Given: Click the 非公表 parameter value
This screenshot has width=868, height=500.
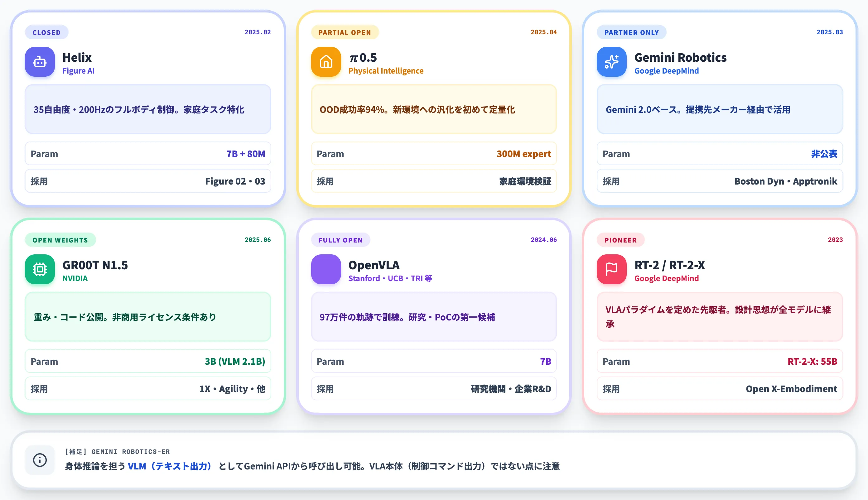Looking at the screenshot, I should [824, 154].
